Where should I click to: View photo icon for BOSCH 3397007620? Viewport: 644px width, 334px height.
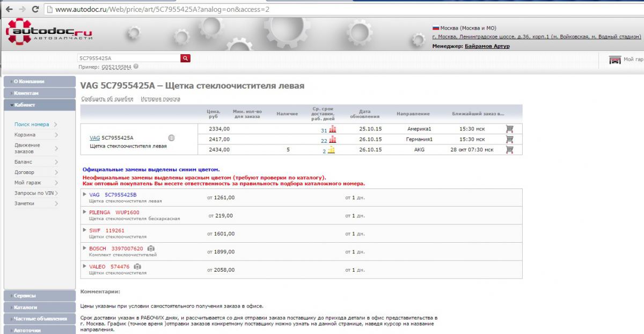coord(151,249)
